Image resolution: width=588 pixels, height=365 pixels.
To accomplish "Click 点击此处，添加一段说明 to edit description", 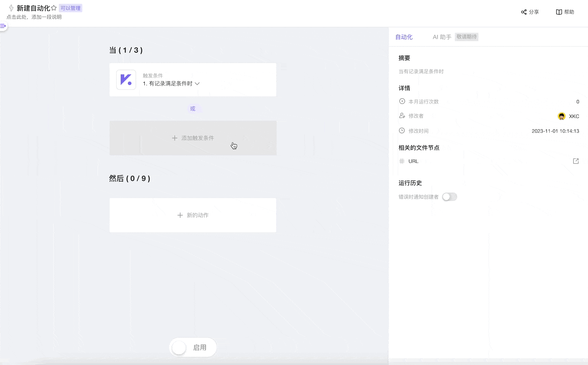I will click(34, 17).
